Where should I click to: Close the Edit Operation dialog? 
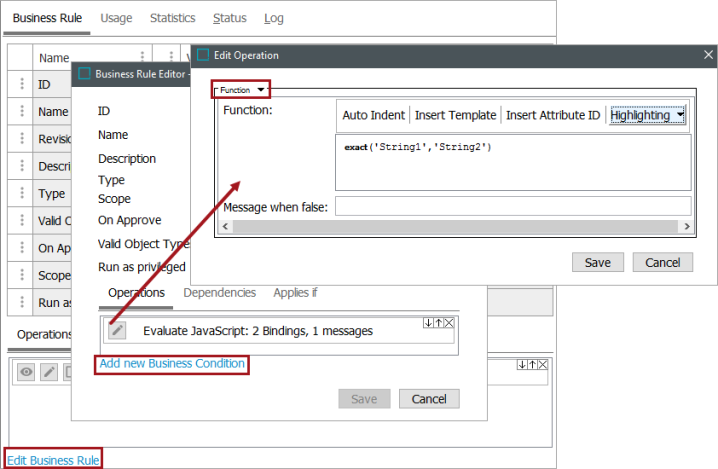click(708, 55)
